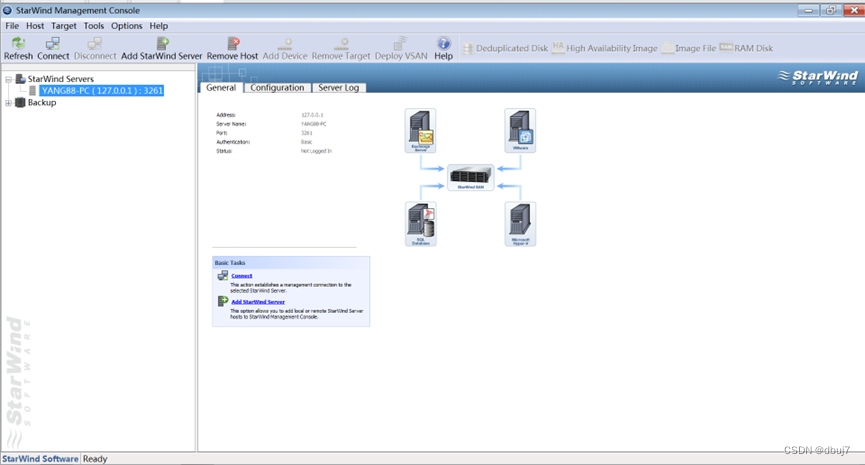Select the High Availability Image option
Image resolution: width=865 pixels, height=465 pixels.
[x=605, y=49]
